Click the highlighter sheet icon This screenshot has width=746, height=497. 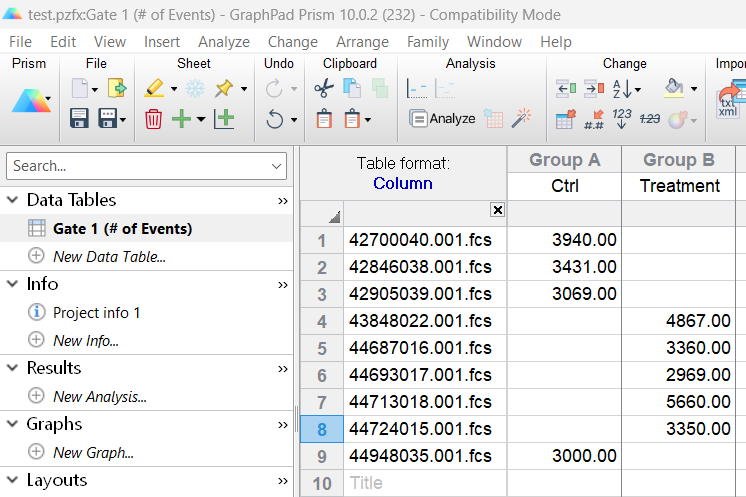tap(154, 89)
